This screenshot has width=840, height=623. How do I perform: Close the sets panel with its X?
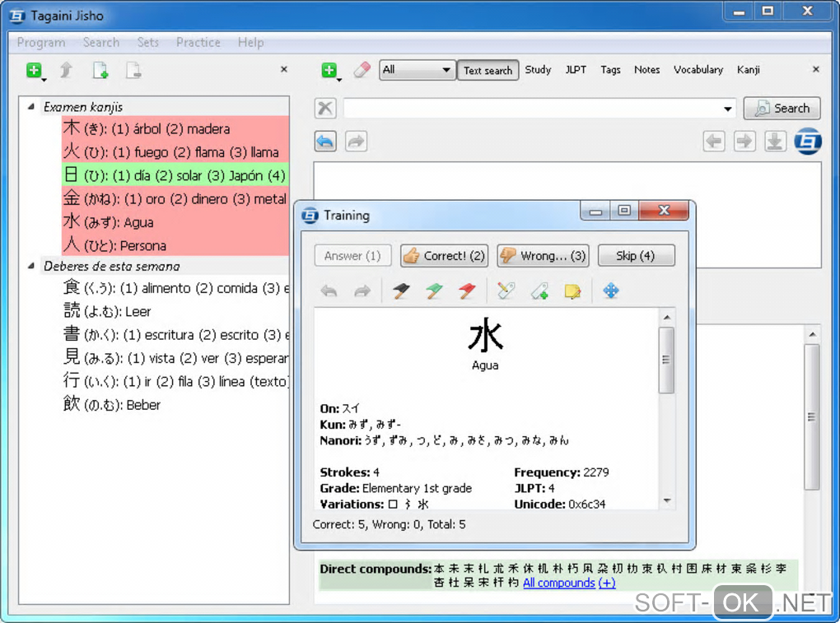tap(284, 69)
